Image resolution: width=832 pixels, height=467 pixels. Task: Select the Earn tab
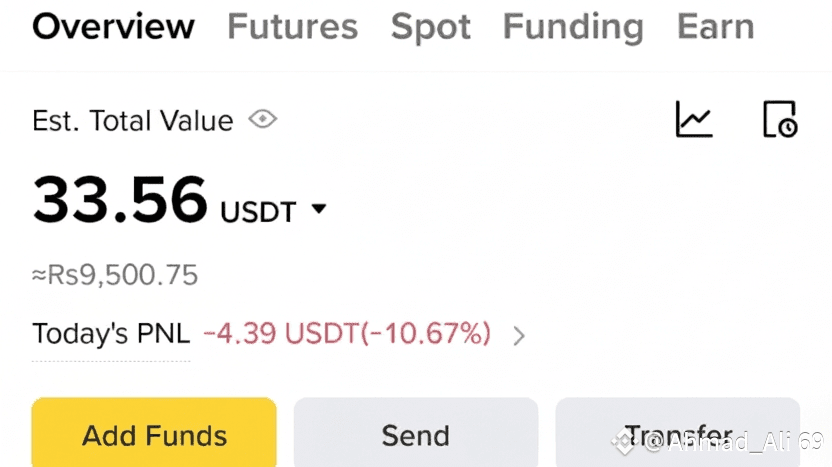715,27
